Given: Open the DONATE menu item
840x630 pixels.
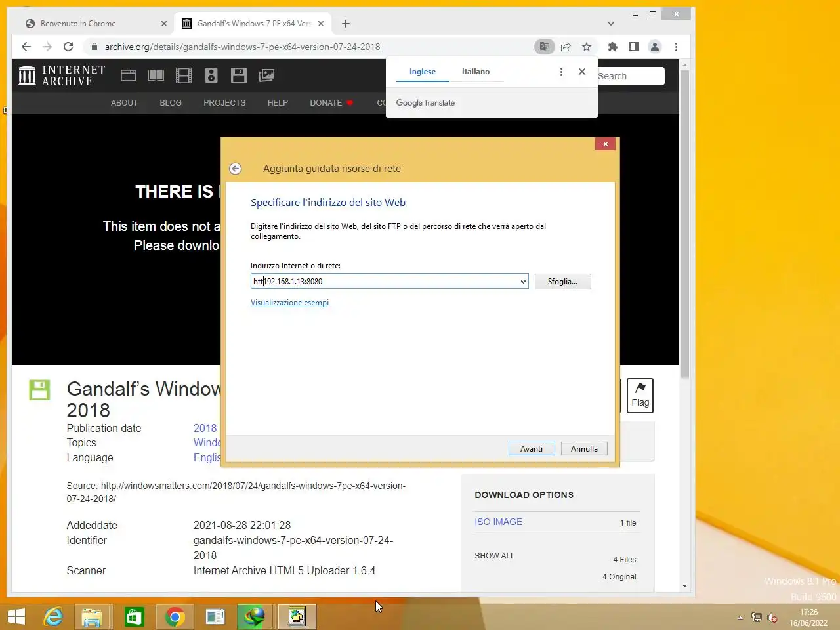Looking at the screenshot, I should (x=331, y=103).
